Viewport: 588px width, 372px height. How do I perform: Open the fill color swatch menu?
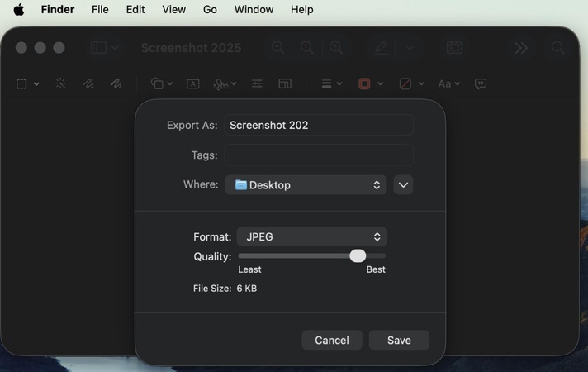(411, 83)
